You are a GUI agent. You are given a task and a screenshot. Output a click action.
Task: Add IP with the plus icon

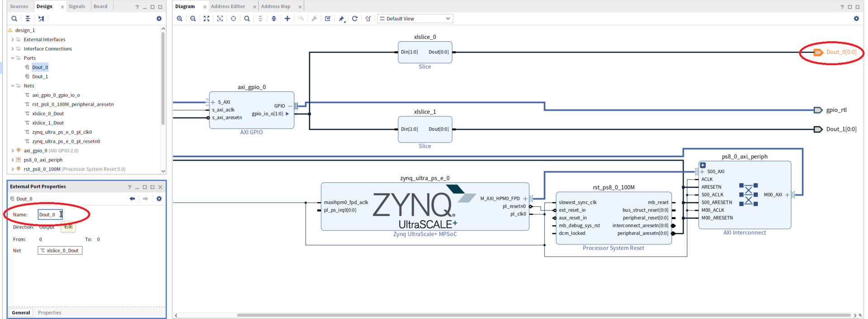[x=287, y=19]
